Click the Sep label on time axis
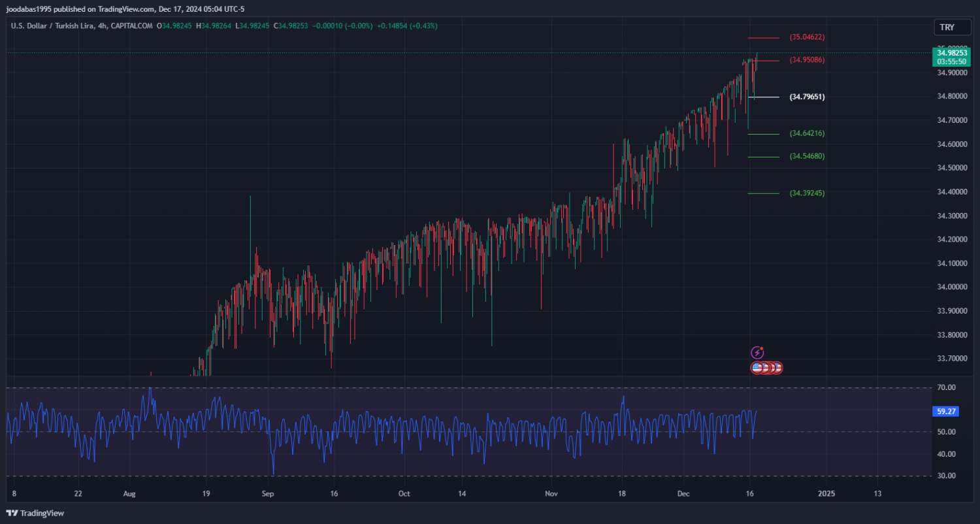980x524 pixels. point(267,493)
